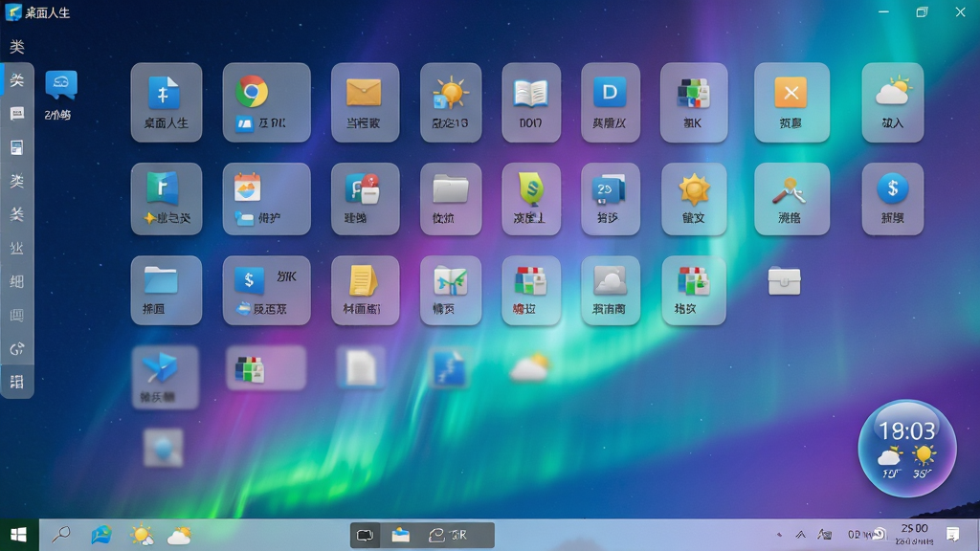This screenshot has width=980, height=551.
Task: Open the blue chat bubble desktop shortcut
Action: [x=60, y=85]
